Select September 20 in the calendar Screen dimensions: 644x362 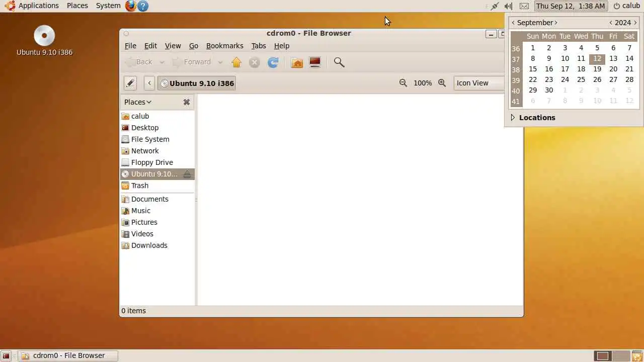[x=613, y=69]
